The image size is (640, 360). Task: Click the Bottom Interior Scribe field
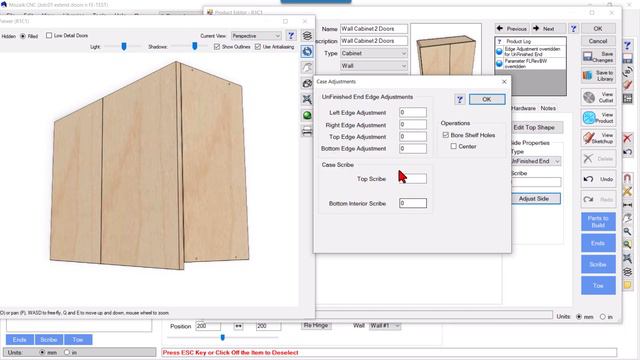[x=413, y=203]
